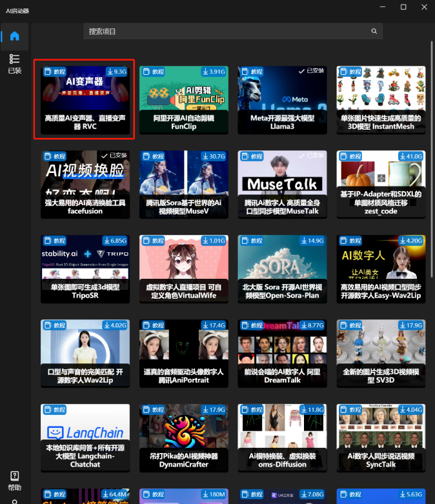Open the 腾讯AniPortrait project card

tap(183, 354)
